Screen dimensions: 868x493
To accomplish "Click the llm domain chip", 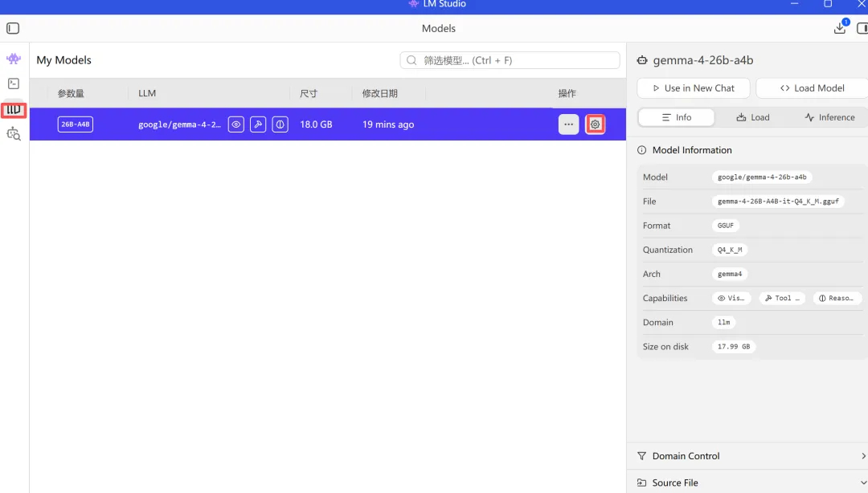I will (723, 322).
